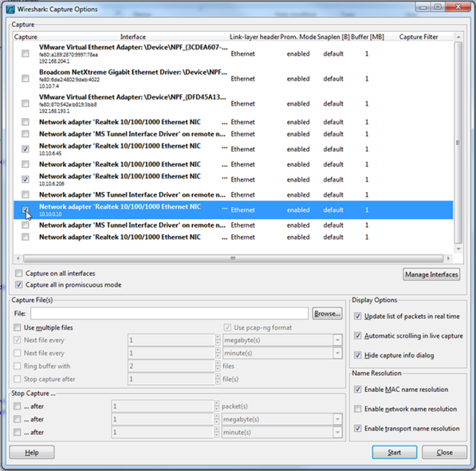Check the Broadcom NetXtreme Gigabit Ethernet capture box
The width and height of the screenshot is (476, 471).
(26, 79)
